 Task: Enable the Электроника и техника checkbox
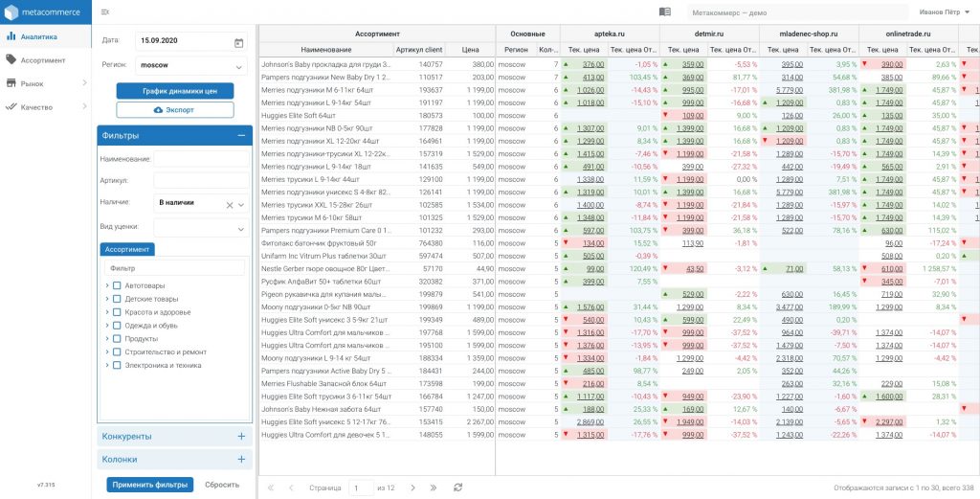[117, 365]
